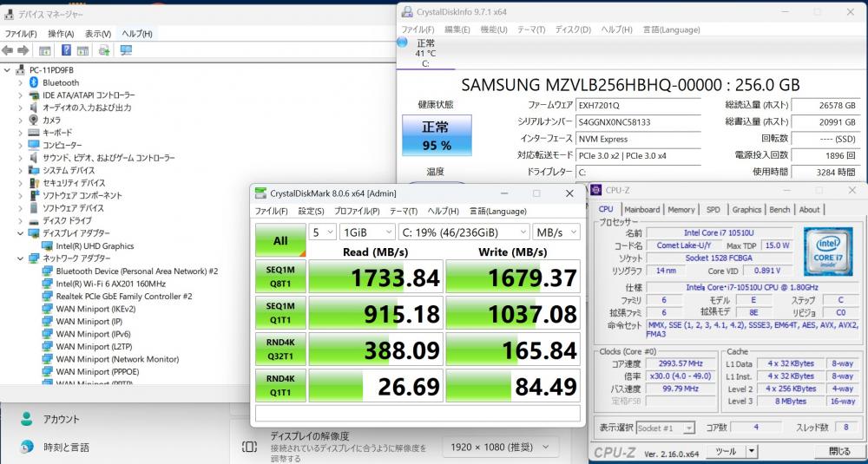The height and width of the screenshot is (464, 868).
Task: Expand the コンピューター node in the device tree
Action: pyautogui.click(x=20, y=146)
